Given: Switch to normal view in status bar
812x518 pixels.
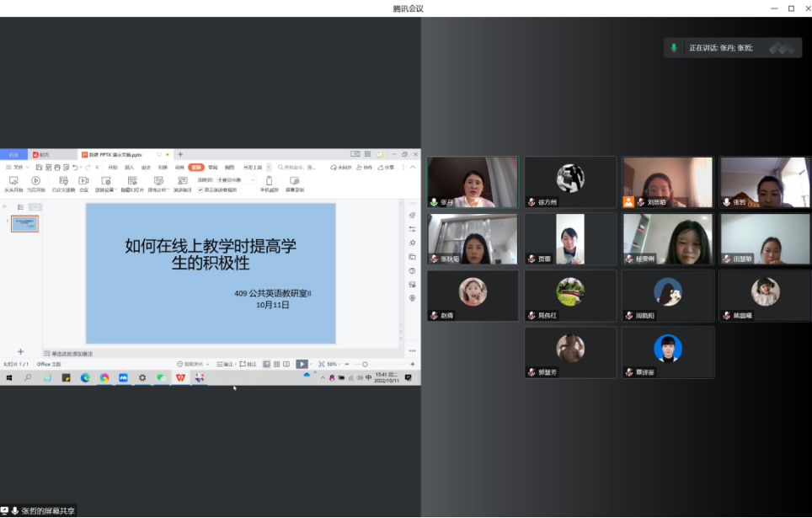Looking at the screenshot, I should [266, 364].
